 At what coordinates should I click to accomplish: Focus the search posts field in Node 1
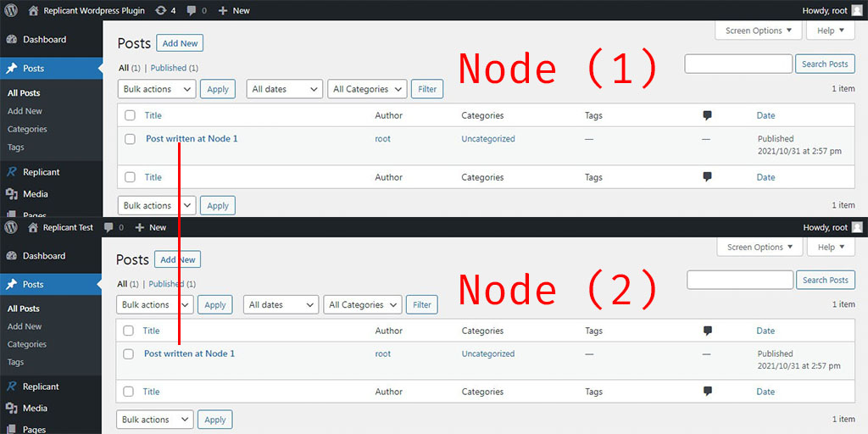pos(738,64)
